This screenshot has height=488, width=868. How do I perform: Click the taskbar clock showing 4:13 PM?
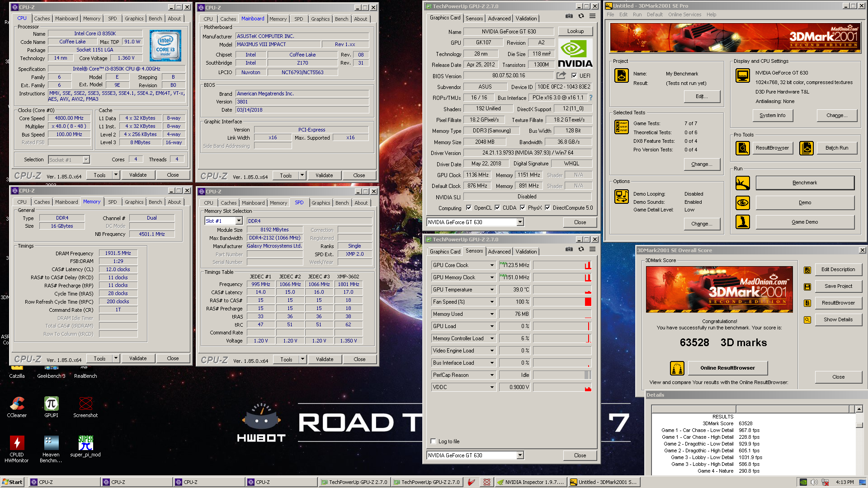(x=845, y=482)
